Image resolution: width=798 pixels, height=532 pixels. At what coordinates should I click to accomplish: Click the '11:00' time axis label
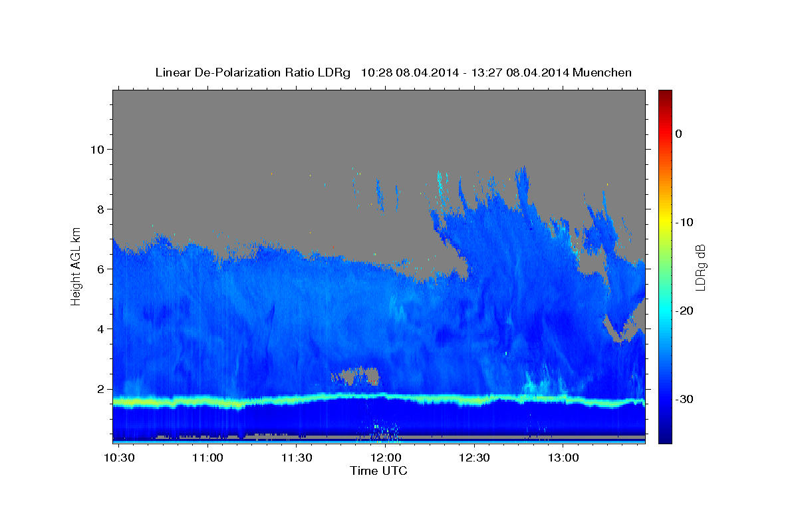point(208,458)
